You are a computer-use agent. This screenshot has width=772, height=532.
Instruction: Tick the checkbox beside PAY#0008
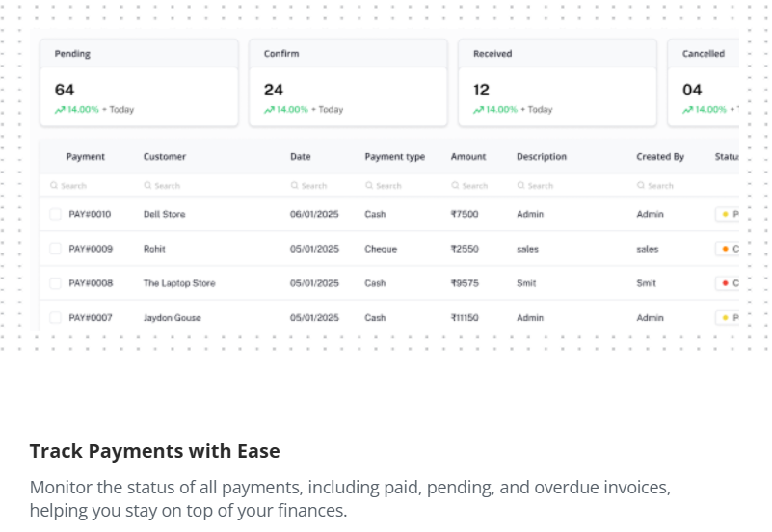click(x=55, y=283)
